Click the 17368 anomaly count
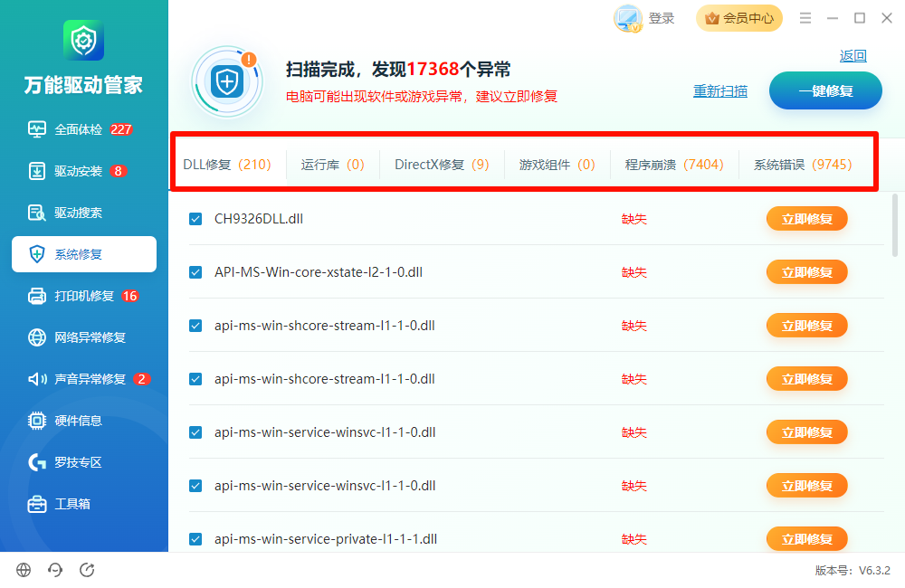 click(x=433, y=70)
